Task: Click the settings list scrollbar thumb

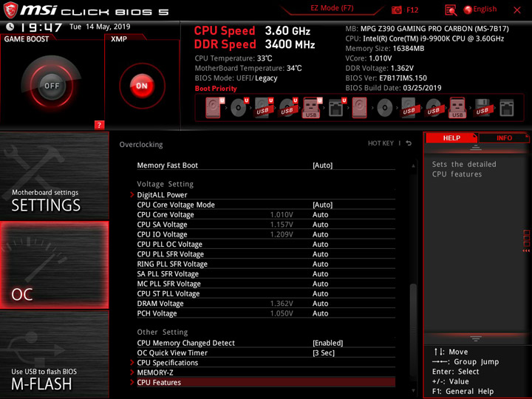Action: point(413,334)
